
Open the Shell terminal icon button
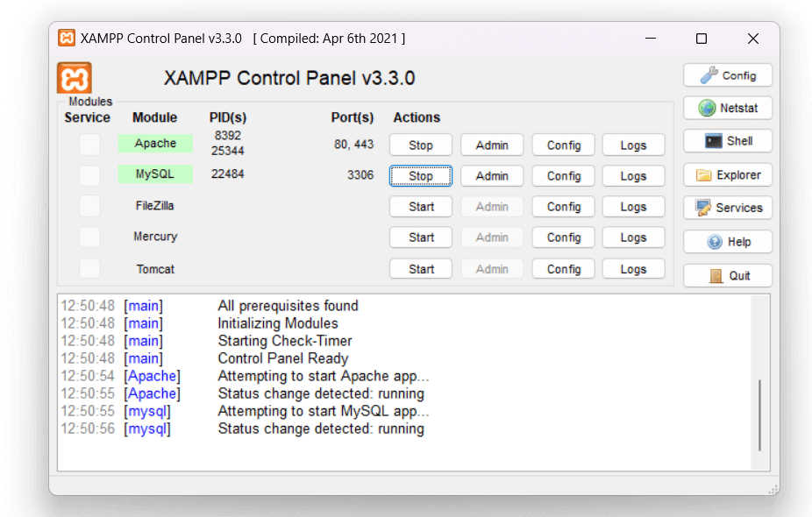point(727,141)
